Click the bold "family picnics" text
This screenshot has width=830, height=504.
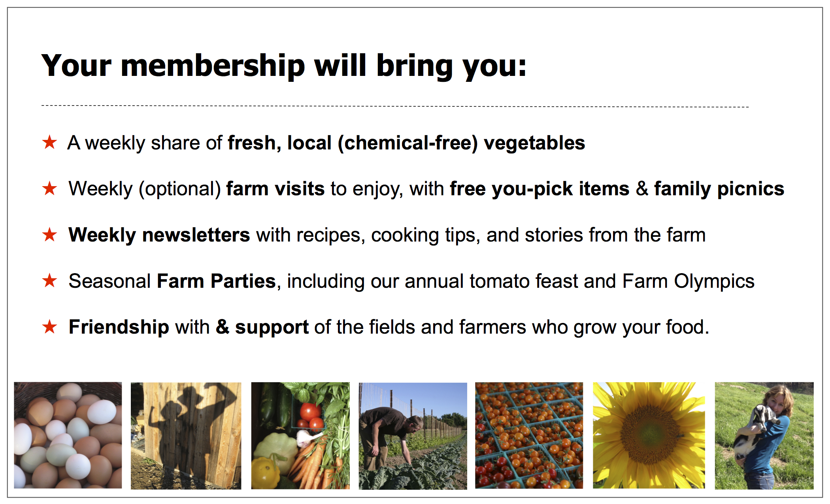[x=719, y=189]
